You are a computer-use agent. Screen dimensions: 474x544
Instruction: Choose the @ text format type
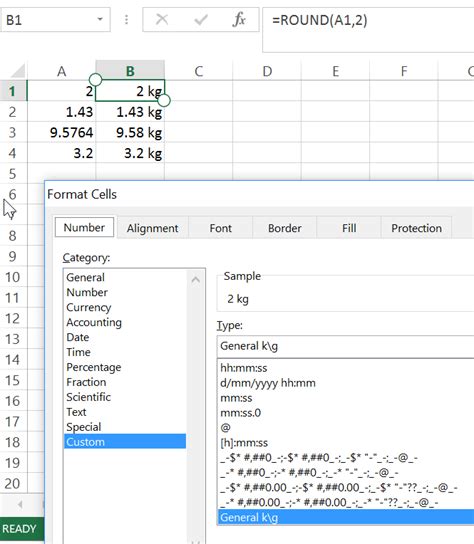(x=346, y=427)
